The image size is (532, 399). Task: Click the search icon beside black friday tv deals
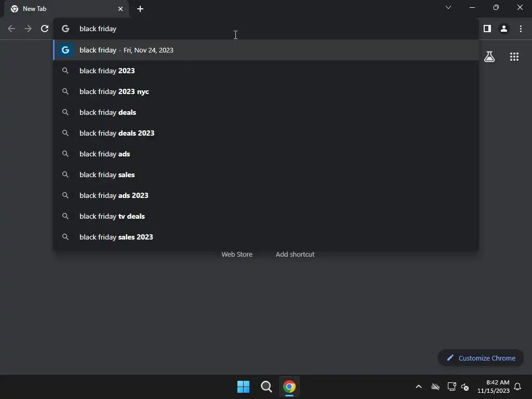click(x=65, y=216)
